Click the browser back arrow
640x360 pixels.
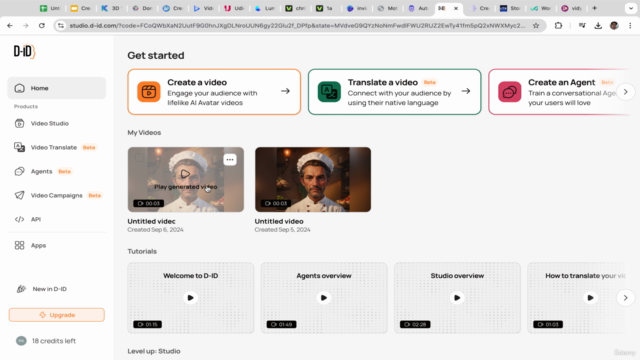10,26
